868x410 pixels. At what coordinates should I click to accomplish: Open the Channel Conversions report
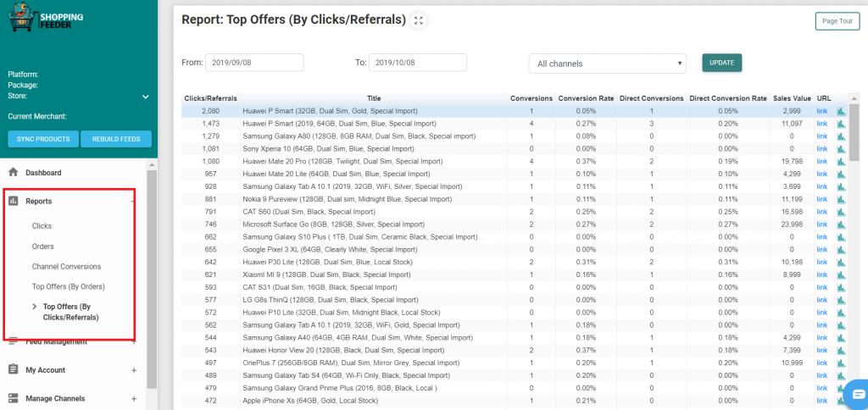click(66, 266)
